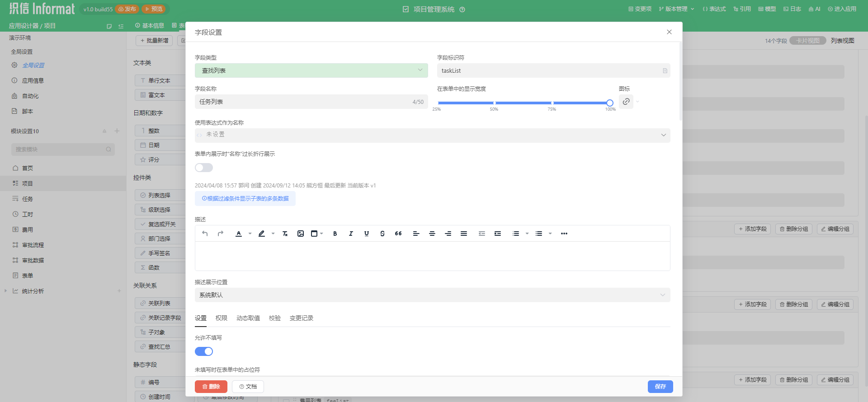Click 变更项 in top bar
Image resolution: width=868 pixels, height=402 pixels.
[640, 9]
